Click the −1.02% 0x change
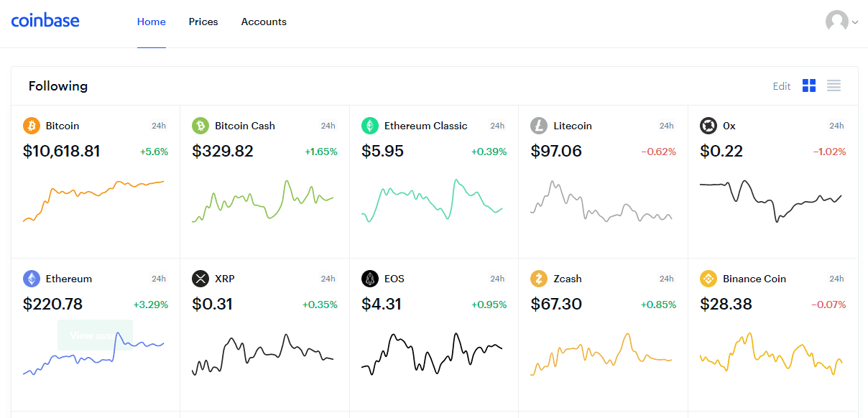 click(x=829, y=152)
